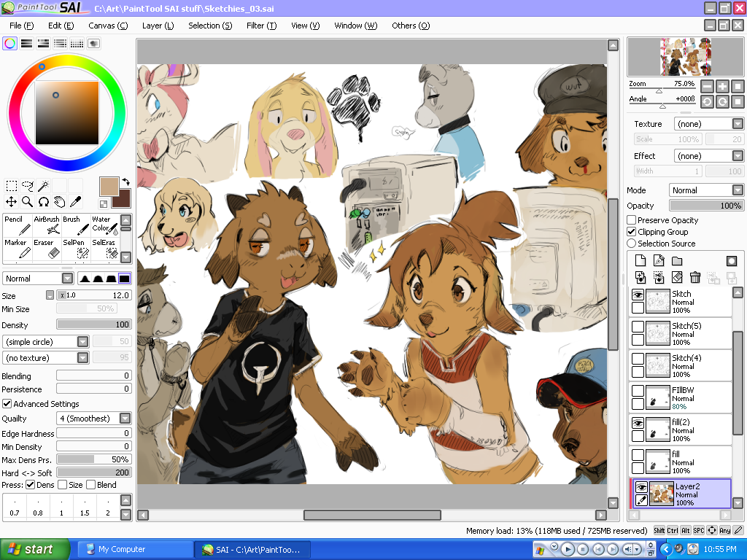This screenshot has width=747, height=560.
Task: Toggle the Press Dens checkbox
Action: coord(31,485)
